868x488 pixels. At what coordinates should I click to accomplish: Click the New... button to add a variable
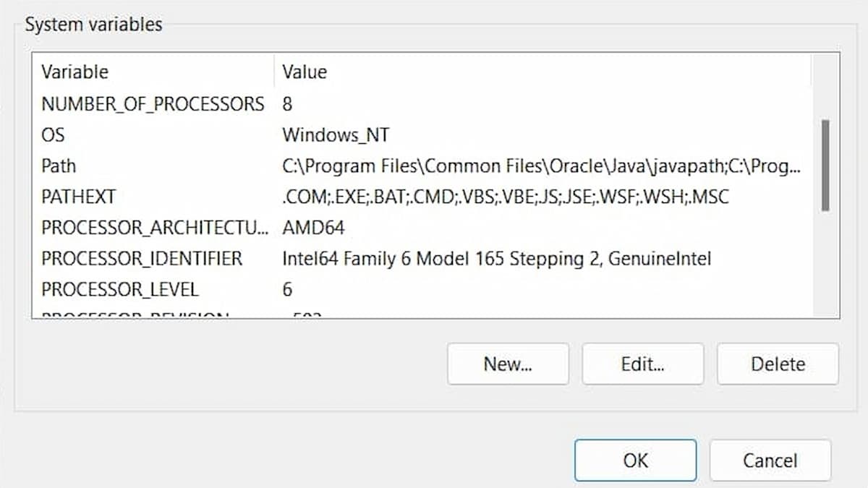pos(508,364)
